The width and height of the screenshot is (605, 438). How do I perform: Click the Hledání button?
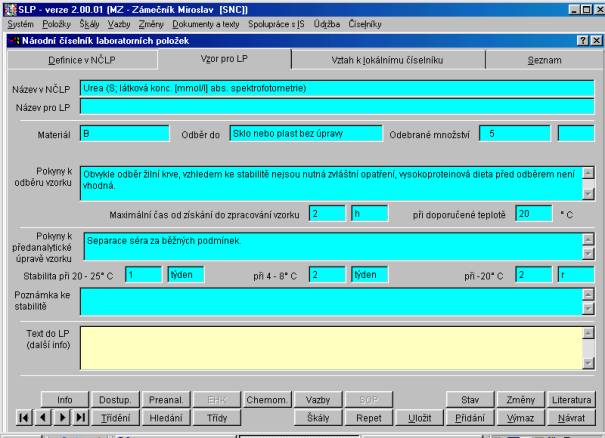(166, 417)
